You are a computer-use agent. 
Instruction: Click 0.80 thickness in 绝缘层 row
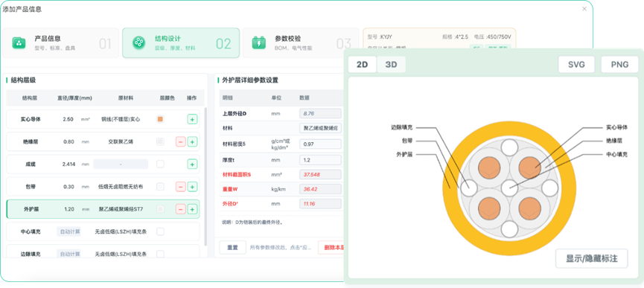point(68,142)
